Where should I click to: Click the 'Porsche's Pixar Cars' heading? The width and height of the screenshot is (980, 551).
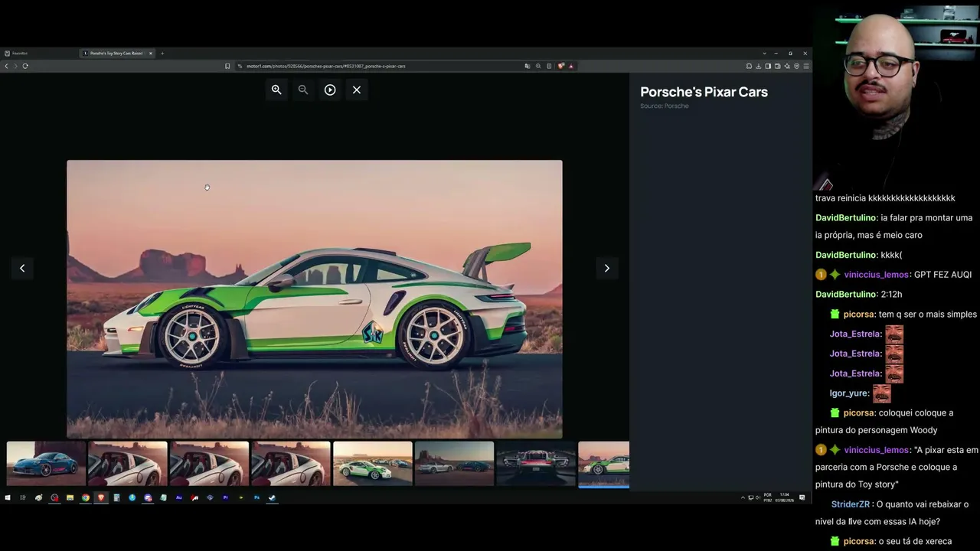(704, 92)
